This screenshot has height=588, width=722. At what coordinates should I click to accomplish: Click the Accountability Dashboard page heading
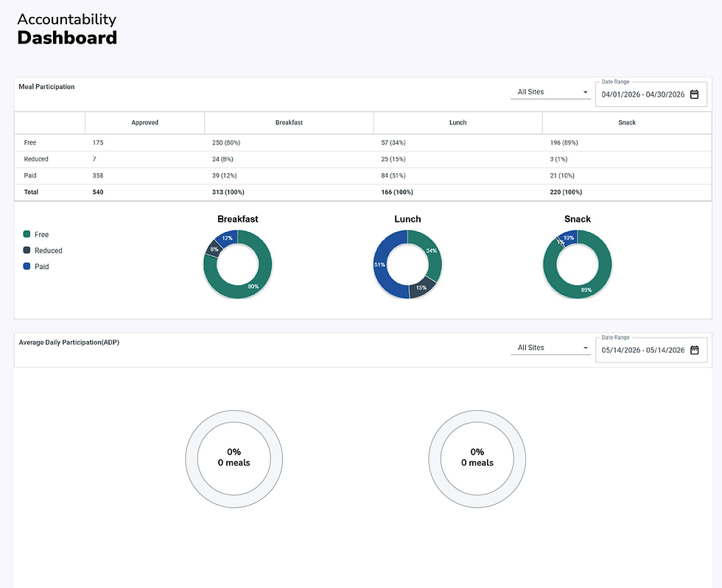click(x=67, y=29)
